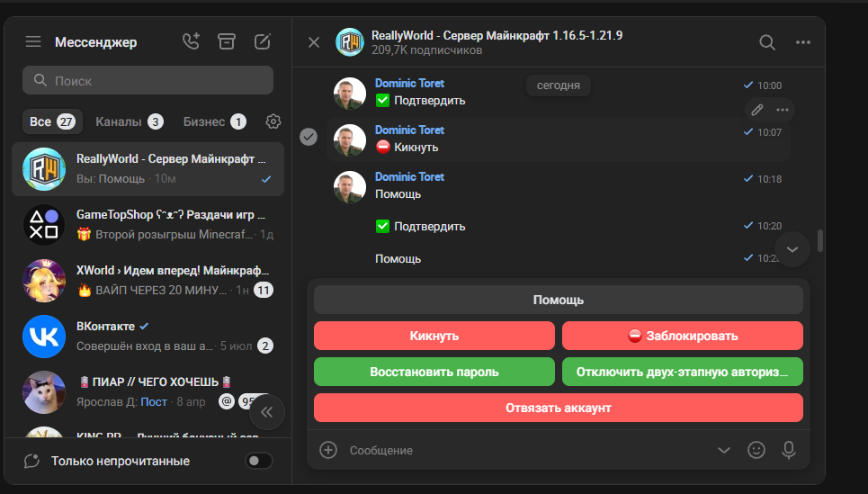
Task: Click the 209,7K подписчиков subscriber count
Action: (426, 50)
